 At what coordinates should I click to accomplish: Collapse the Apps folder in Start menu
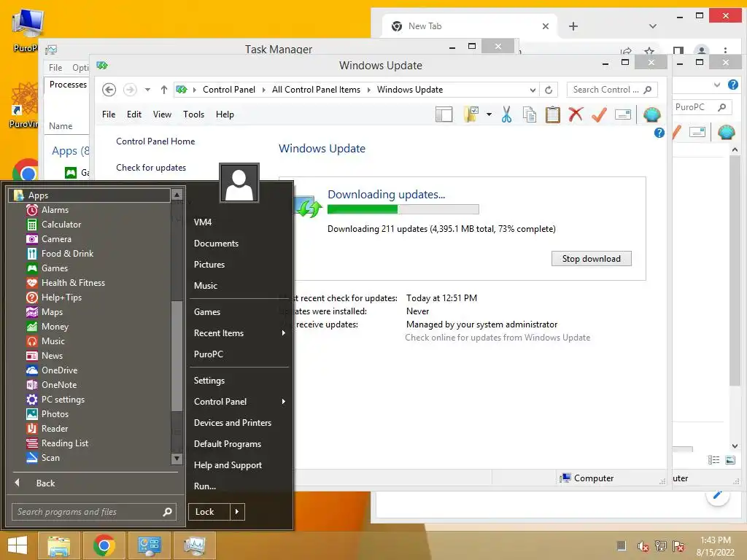(90, 195)
